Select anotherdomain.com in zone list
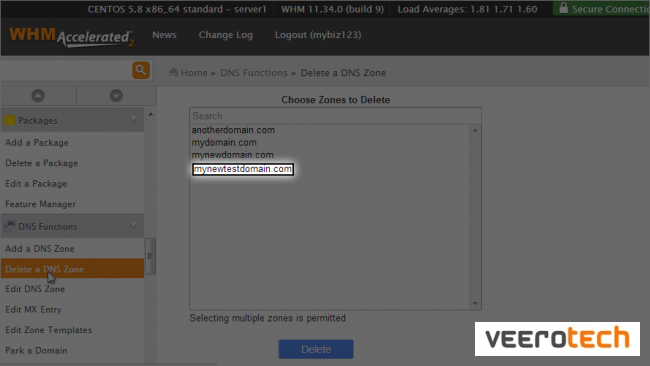 (233, 130)
